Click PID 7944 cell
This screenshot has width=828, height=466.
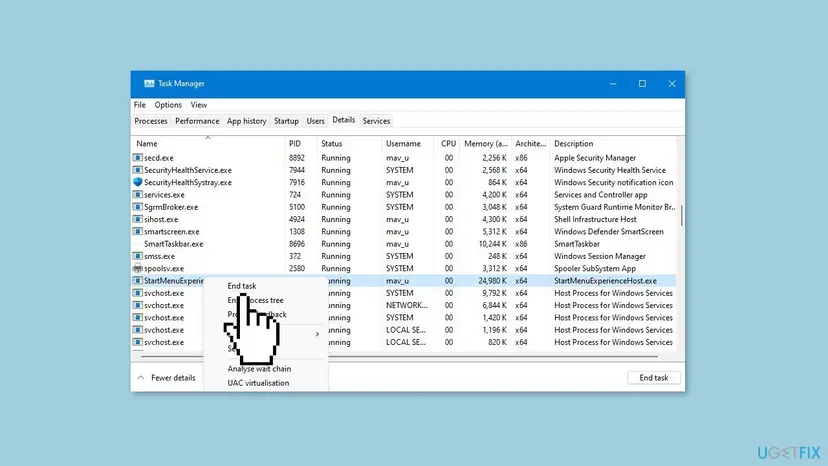[297, 170]
